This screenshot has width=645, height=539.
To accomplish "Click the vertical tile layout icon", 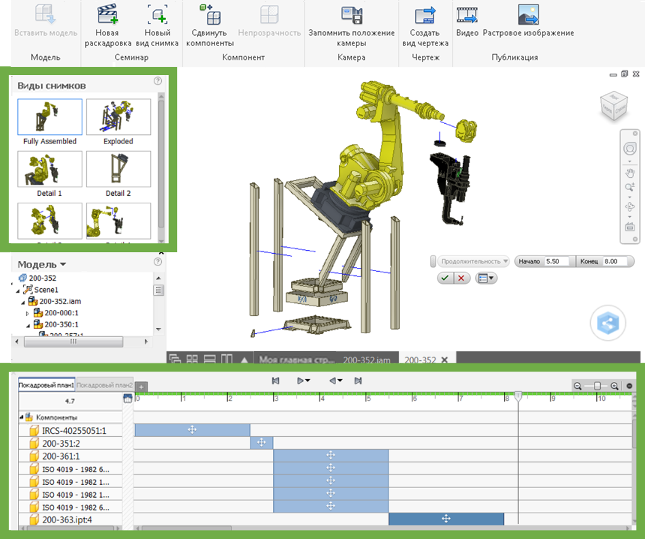I will 227,359.
